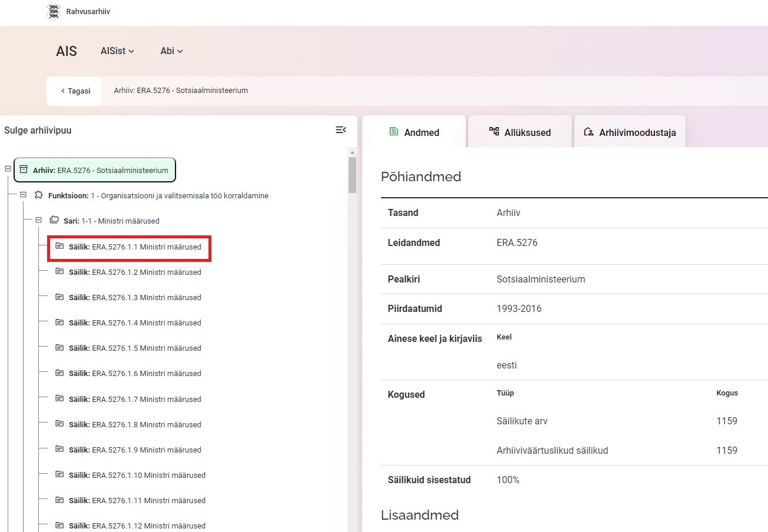Click the Allüksused tab hierarchy icon
Viewport: 768px width, 532px height.
[494, 132]
